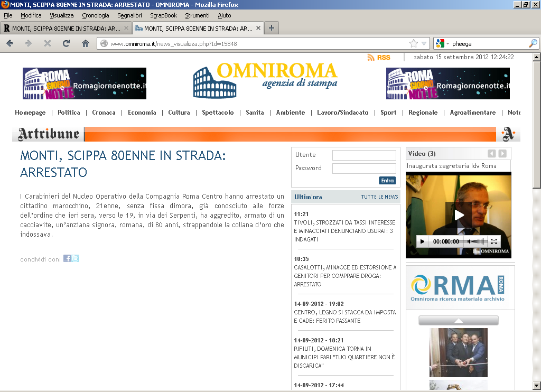Open the Spettacolo section
541x392 pixels.
(218, 113)
